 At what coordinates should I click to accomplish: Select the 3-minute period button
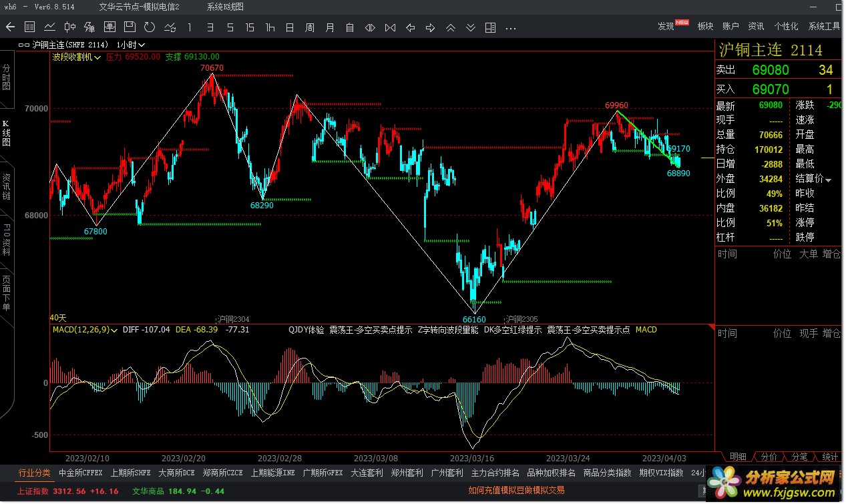[x=210, y=27]
